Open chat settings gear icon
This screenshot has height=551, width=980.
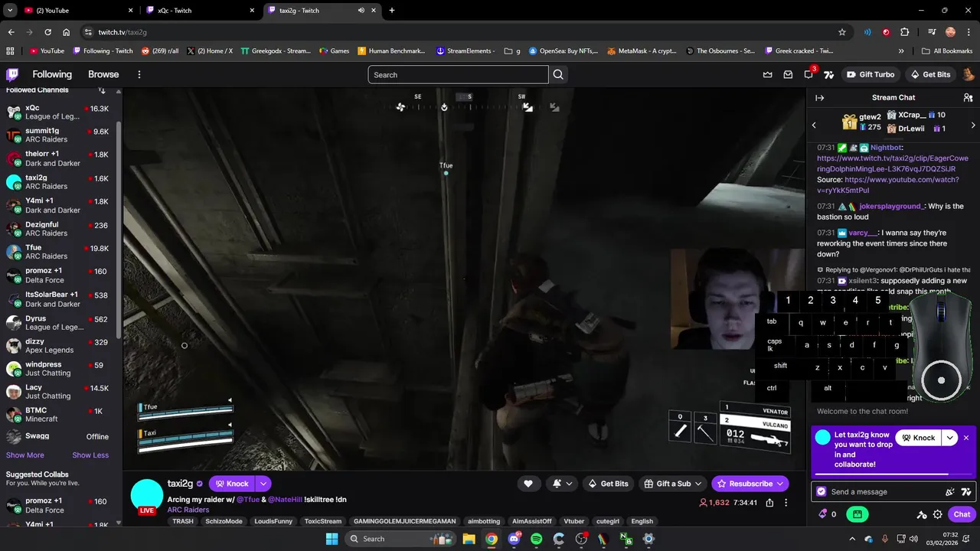click(937, 515)
